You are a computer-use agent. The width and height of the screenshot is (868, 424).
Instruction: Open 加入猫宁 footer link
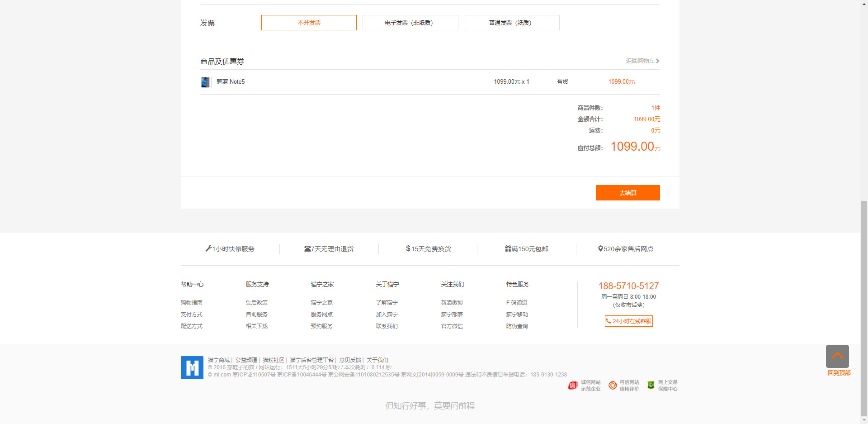387,314
